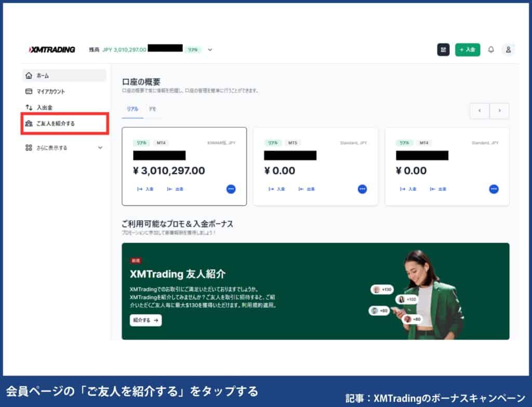Click the up-down arrows icon beside 入出金
The width and height of the screenshot is (532, 407).
[x=29, y=107]
